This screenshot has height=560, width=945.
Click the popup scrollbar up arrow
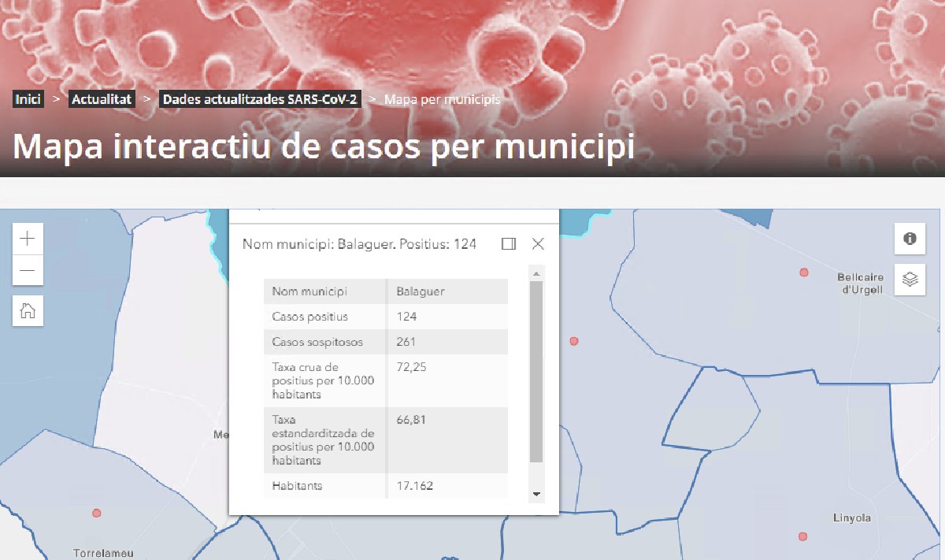coord(536,274)
